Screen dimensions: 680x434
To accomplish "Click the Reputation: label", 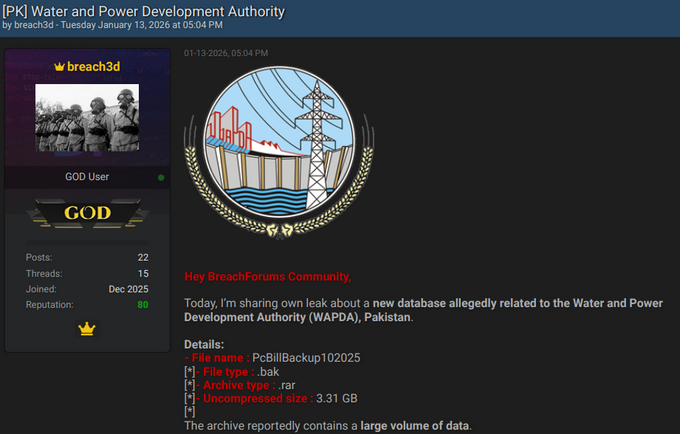I will (49, 305).
